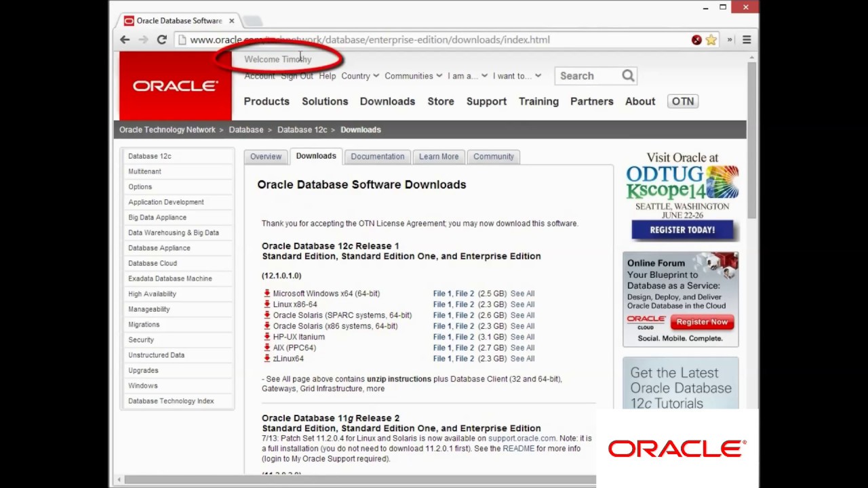Switch to the Documentation tab

pyautogui.click(x=377, y=157)
